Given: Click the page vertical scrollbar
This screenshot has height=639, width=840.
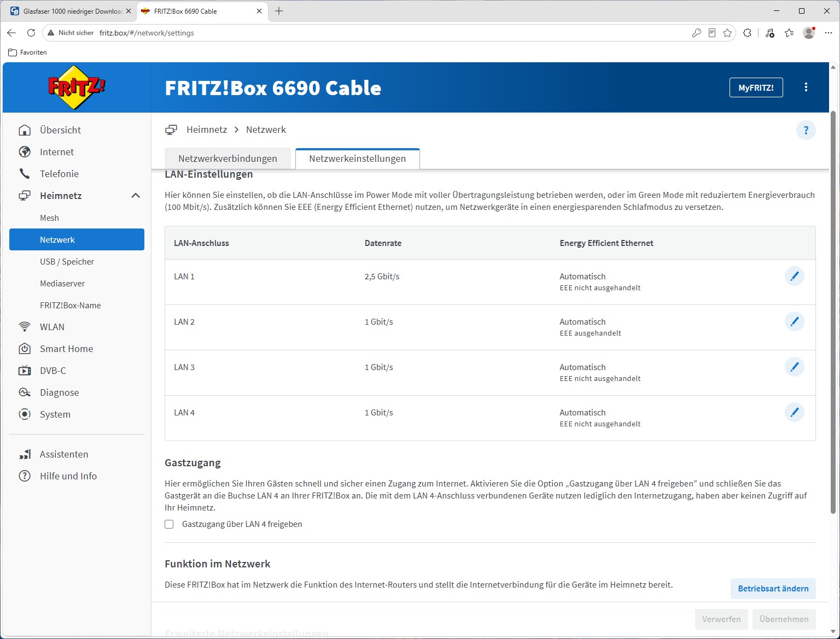Looking at the screenshot, I should (833, 312).
